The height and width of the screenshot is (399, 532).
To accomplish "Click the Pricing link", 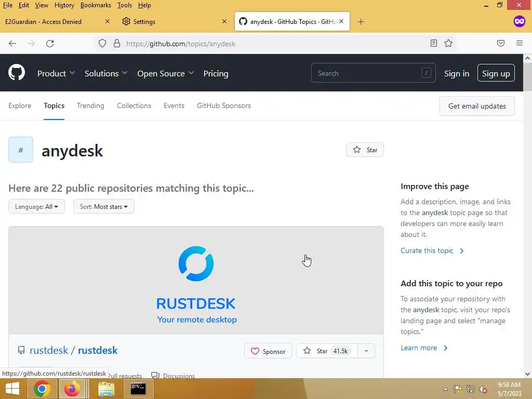I will tap(216, 73).
